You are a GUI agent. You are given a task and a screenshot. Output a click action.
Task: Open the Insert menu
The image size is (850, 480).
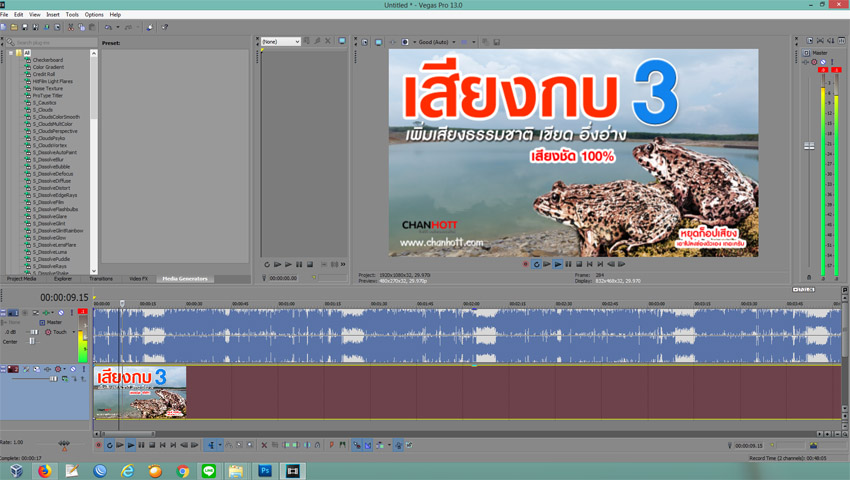click(x=53, y=15)
